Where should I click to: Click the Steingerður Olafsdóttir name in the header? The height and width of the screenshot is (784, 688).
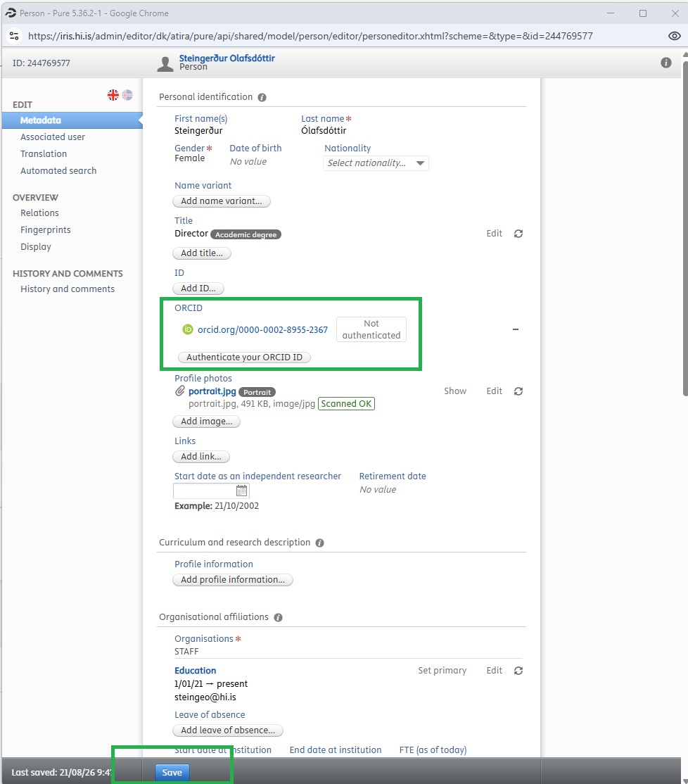pyautogui.click(x=227, y=58)
